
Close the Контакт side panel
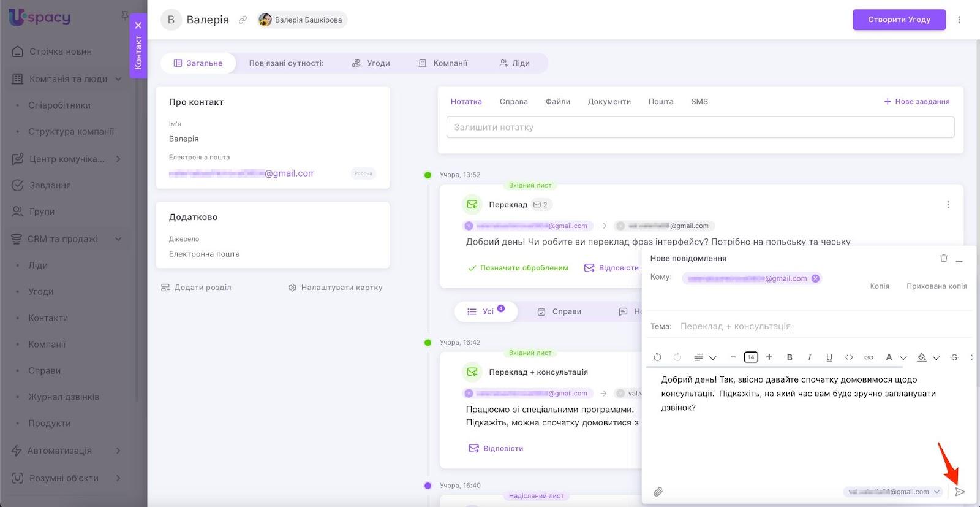pos(138,25)
